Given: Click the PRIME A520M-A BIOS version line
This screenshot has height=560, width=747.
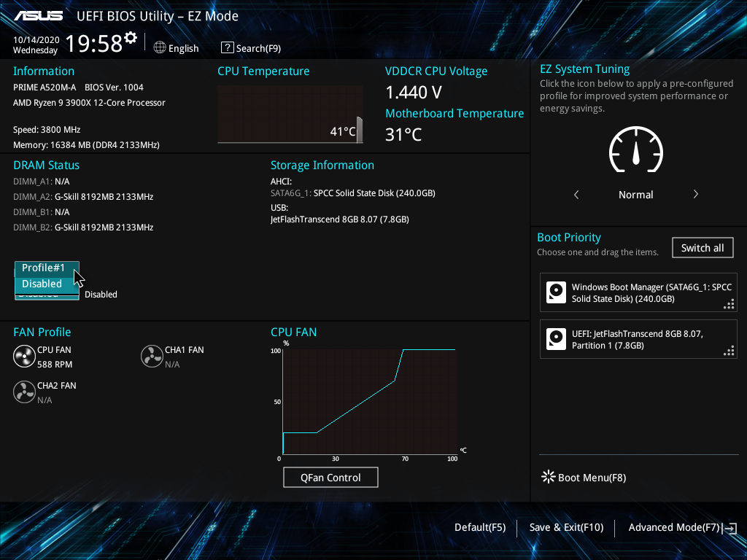Looking at the screenshot, I should point(78,87).
